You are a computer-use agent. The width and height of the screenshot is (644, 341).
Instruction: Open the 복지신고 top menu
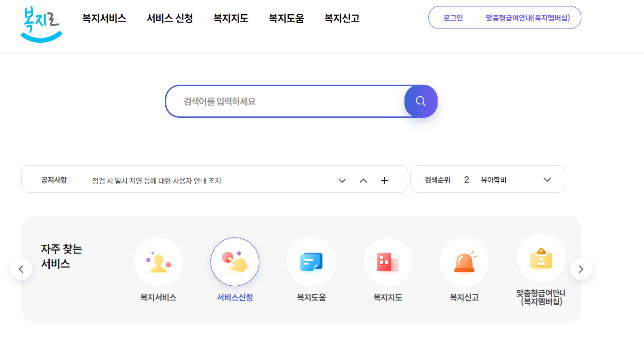click(x=342, y=18)
